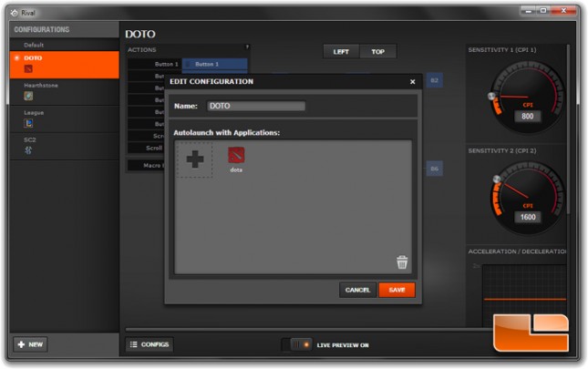
Task: Switch to the LEFT mouse view
Action: pyautogui.click(x=341, y=52)
